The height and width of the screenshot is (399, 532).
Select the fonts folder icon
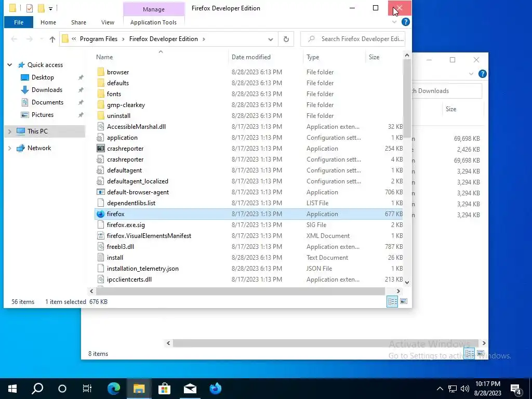click(x=100, y=94)
